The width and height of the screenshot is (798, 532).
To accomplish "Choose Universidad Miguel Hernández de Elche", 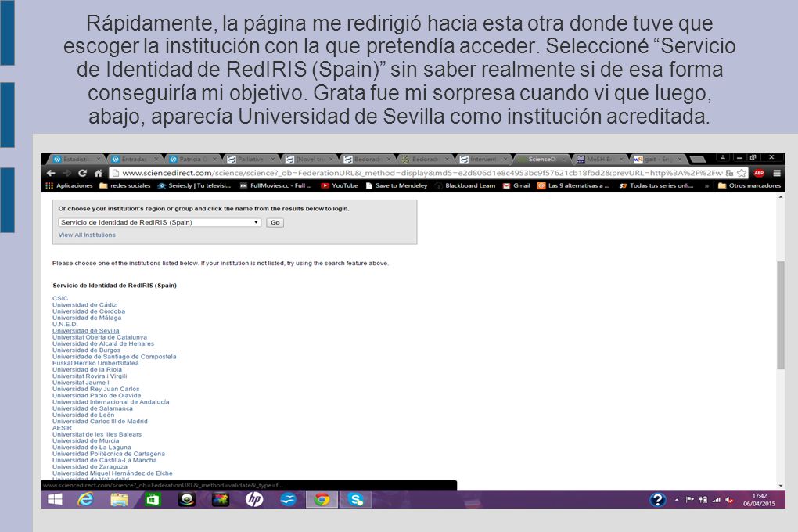I will click(x=113, y=473).
